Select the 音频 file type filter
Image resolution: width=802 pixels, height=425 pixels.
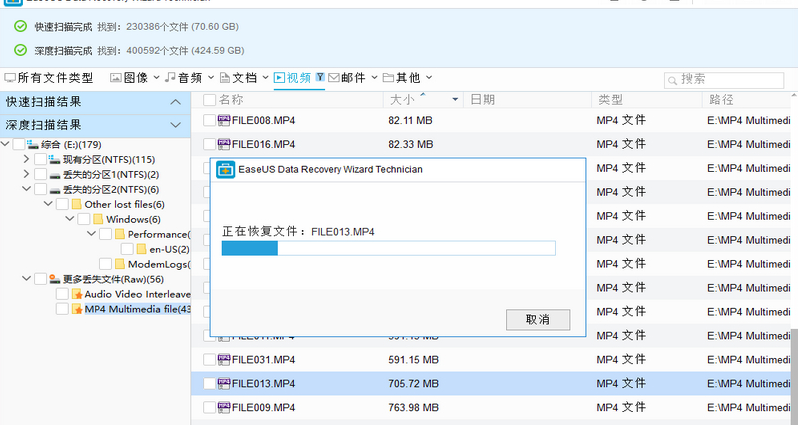point(184,78)
